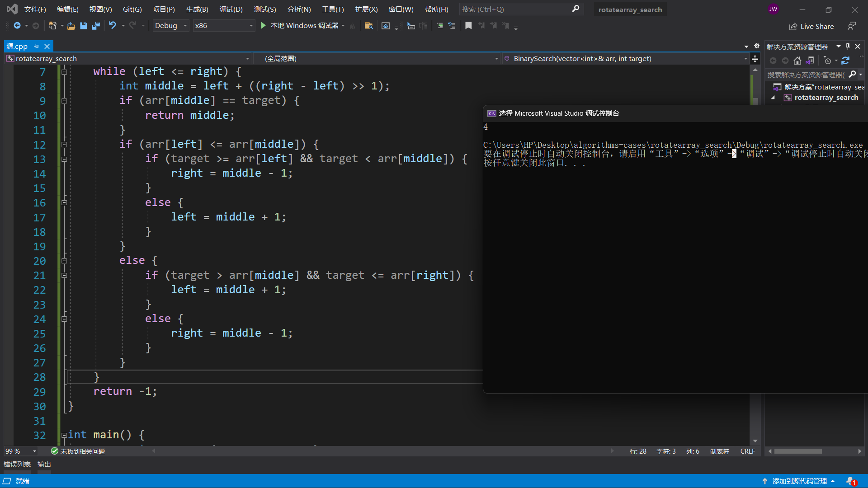The width and height of the screenshot is (868, 488).
Task: Click 添加到源代码管理 in status bar
Action: [x=799, y=481]
